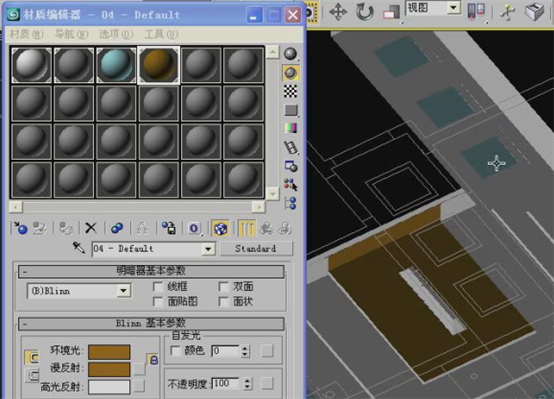
Task: Click the sample slots scroll-right arrow
Action: coord(259,207)
